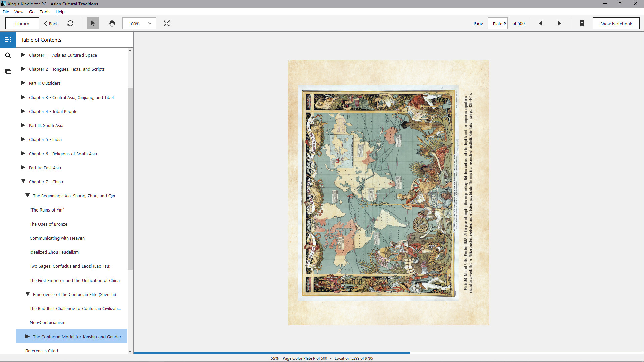Enter full screen view
The width and height of the screenshot is (644, 362).
coord(167,23)
